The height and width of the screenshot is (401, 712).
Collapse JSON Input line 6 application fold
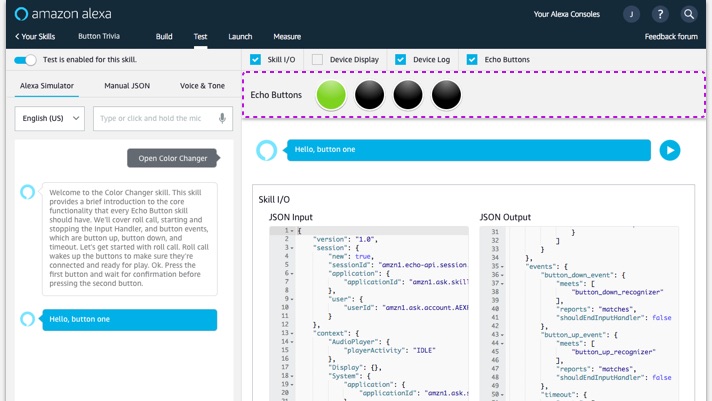[292, 273]
